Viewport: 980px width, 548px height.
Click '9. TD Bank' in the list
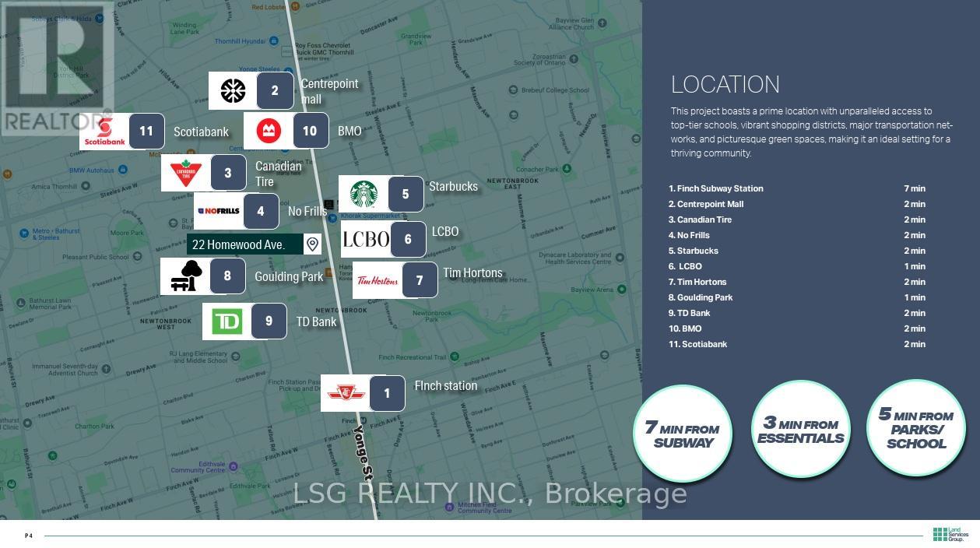(690, 313)
